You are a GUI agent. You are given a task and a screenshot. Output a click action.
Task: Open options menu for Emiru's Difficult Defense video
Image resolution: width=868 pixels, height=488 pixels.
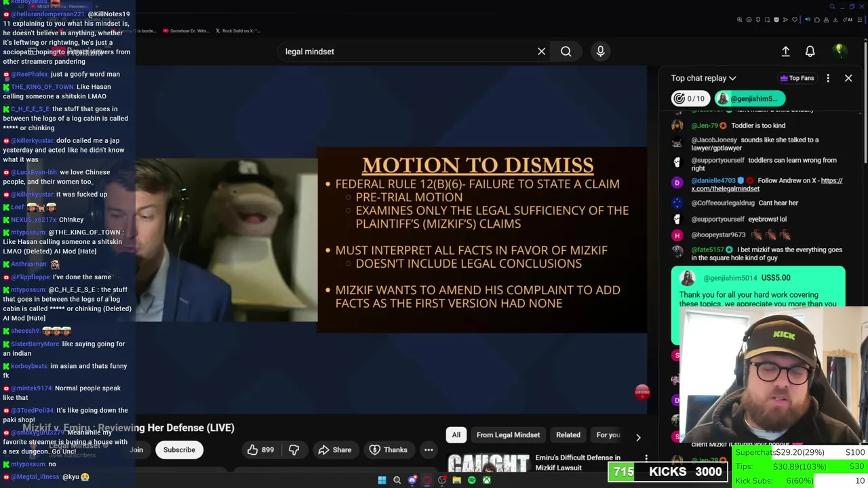[646, 459]
